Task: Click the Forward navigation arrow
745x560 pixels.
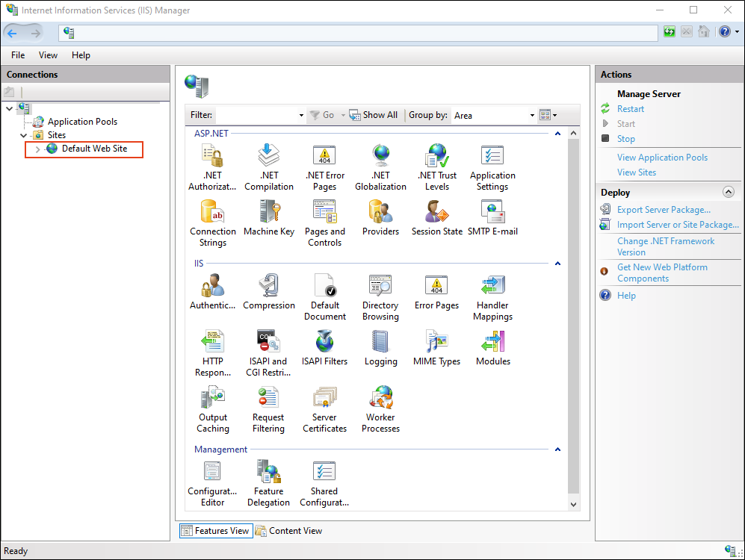Action: pyautogui.click(x=36, y=33)
